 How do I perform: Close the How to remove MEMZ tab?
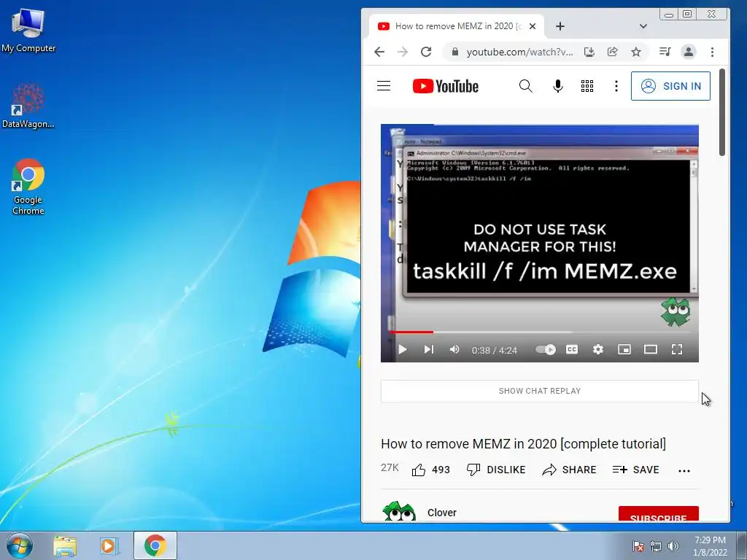(533, 27)
